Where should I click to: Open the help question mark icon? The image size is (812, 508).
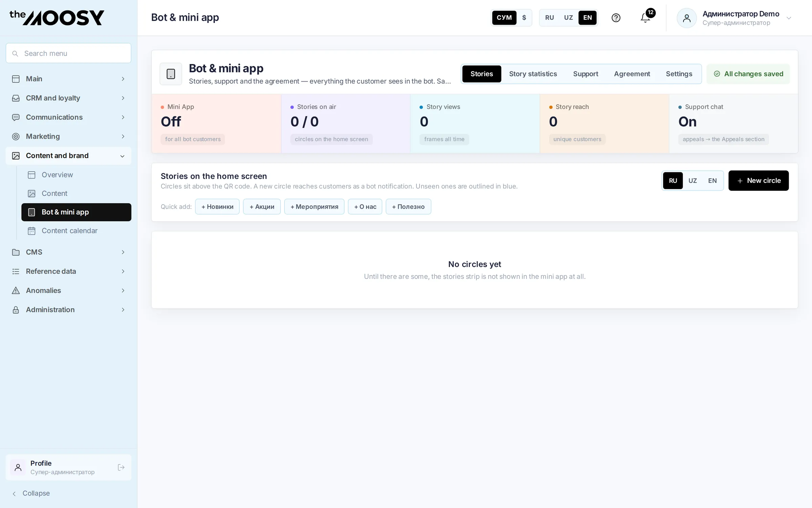click(616, 18)
